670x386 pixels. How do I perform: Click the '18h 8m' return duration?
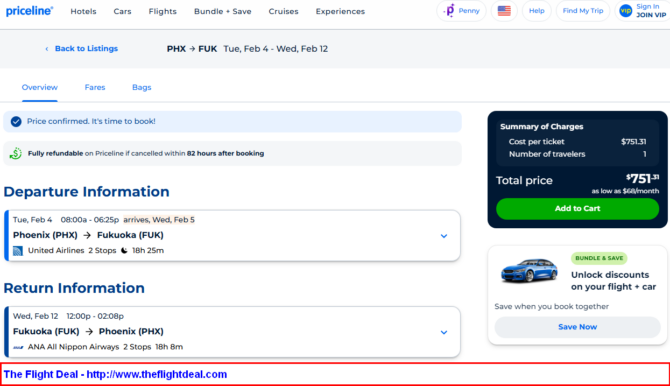[x=169, y=347]
